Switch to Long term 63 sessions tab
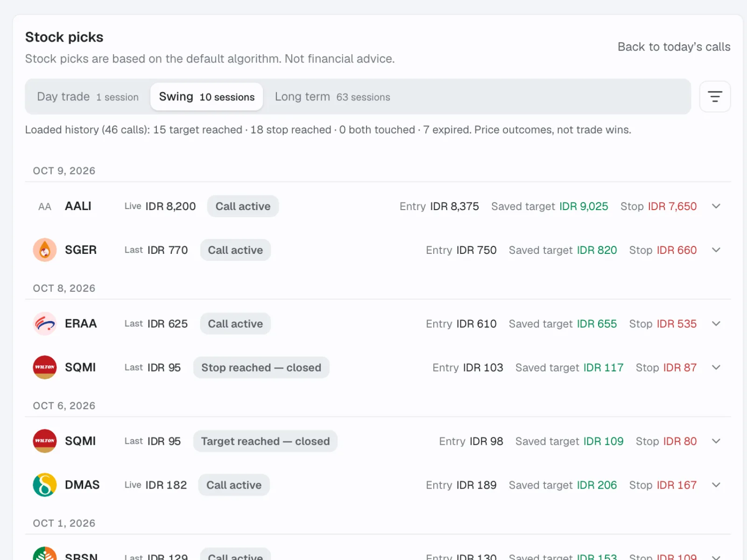Viewport: 747px width, 560px height. (x=332, y=97)
